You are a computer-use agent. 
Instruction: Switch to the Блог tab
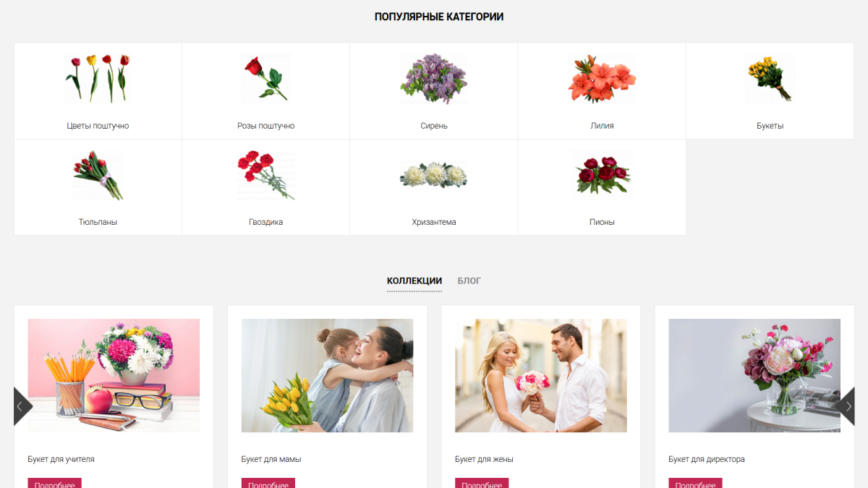[469, 281]
